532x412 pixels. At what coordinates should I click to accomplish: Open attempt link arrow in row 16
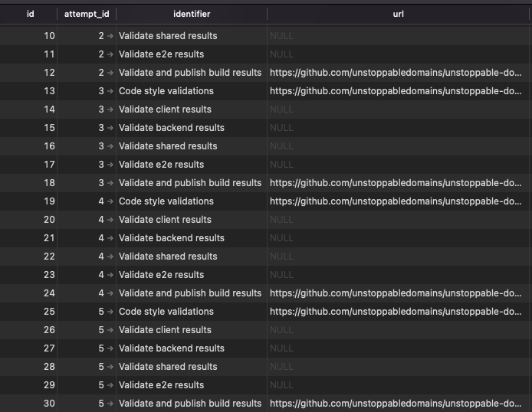(x=110, y=146)
